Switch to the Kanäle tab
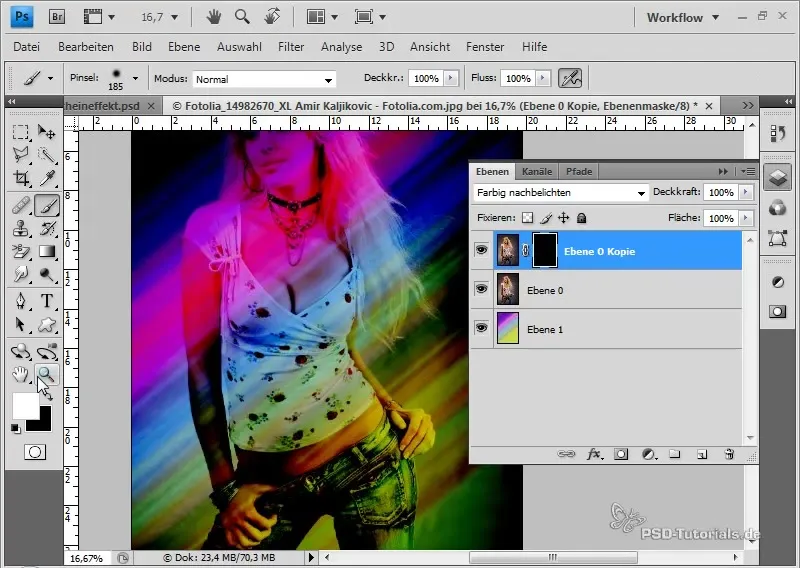This screenshot has height=568, width=800. (537, 172)
